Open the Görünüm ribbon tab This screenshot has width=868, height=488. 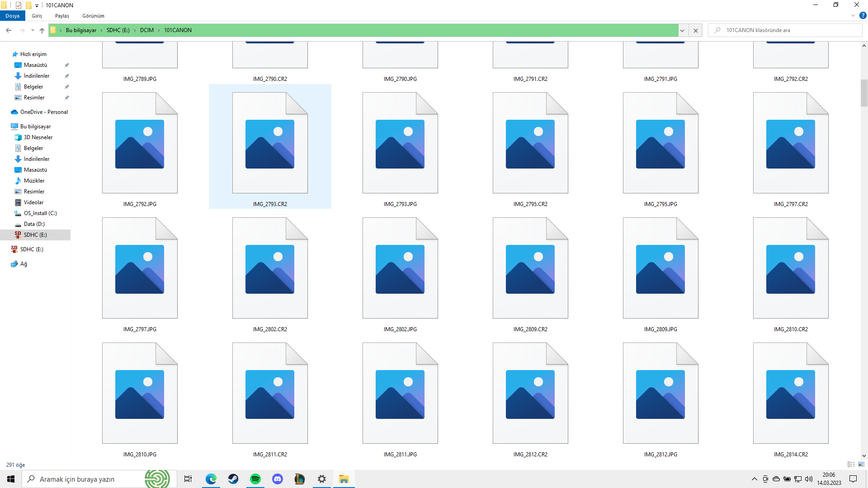93,16
